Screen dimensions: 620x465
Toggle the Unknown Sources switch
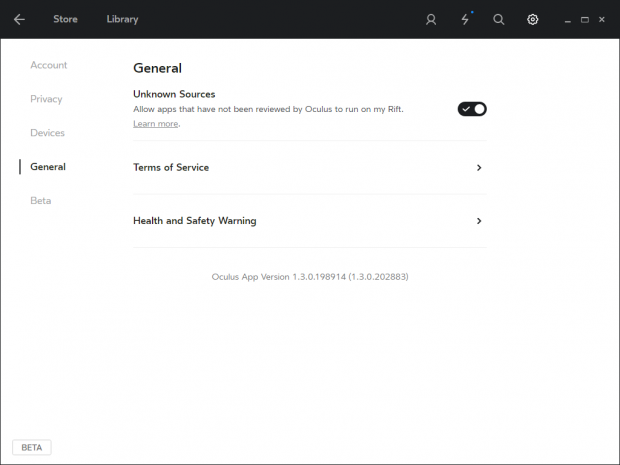point(472,108)
